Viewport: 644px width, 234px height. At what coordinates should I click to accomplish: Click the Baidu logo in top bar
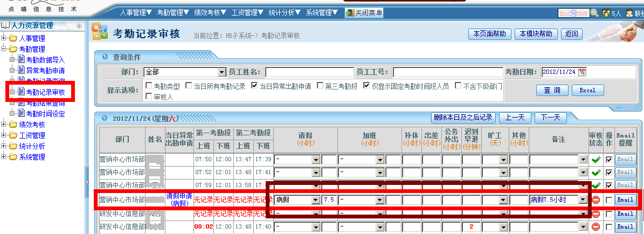click(572, 13)
